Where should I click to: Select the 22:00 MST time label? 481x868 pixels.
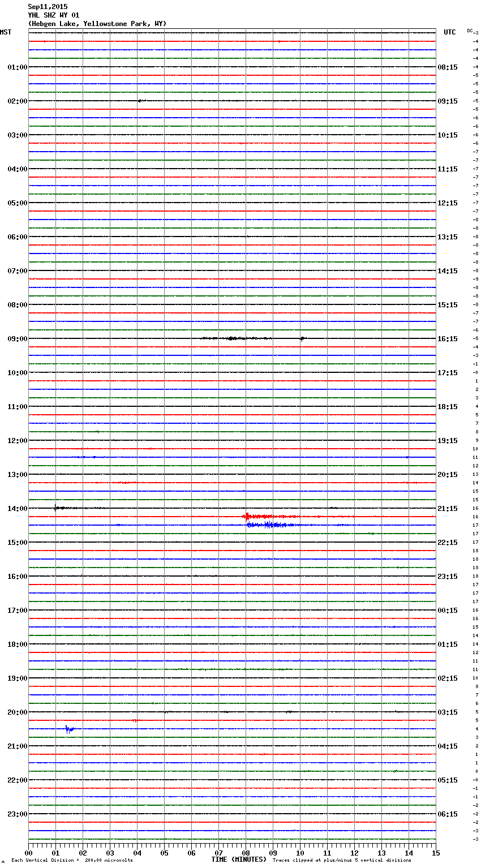click(x=18, y=780)
